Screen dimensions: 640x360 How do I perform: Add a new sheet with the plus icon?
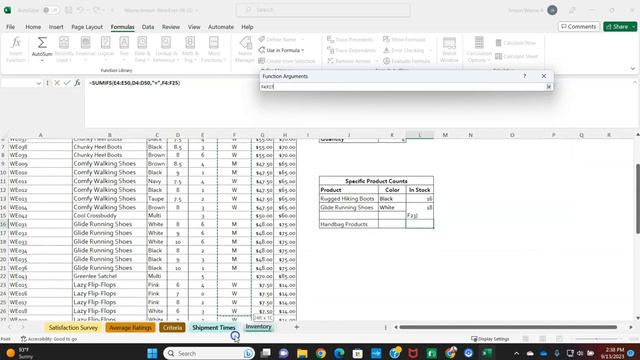point(297,327)
